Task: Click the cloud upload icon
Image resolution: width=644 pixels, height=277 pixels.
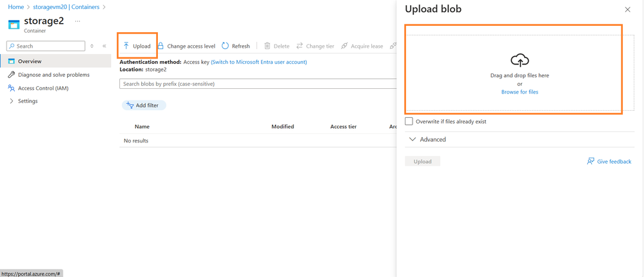Action: [x=520, y=61]
